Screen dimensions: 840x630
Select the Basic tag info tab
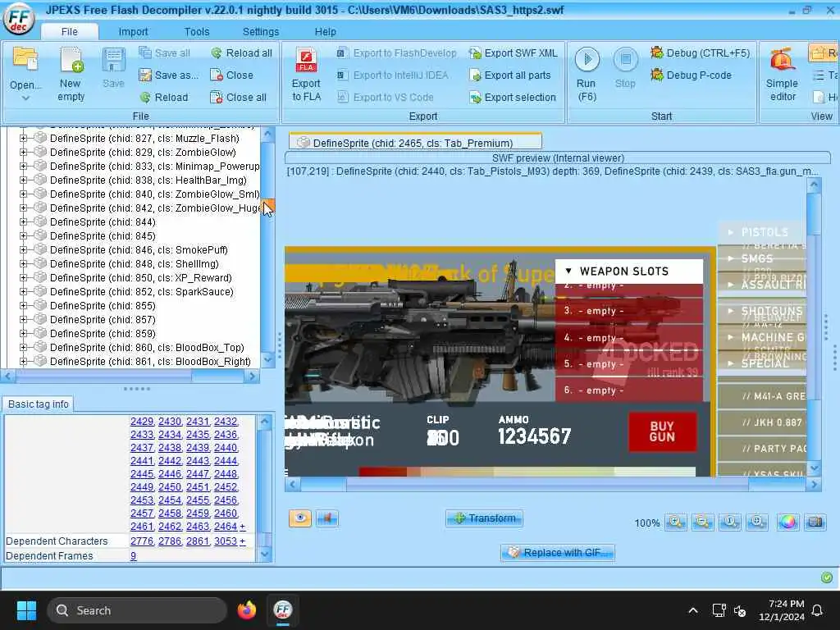(38, 404)
